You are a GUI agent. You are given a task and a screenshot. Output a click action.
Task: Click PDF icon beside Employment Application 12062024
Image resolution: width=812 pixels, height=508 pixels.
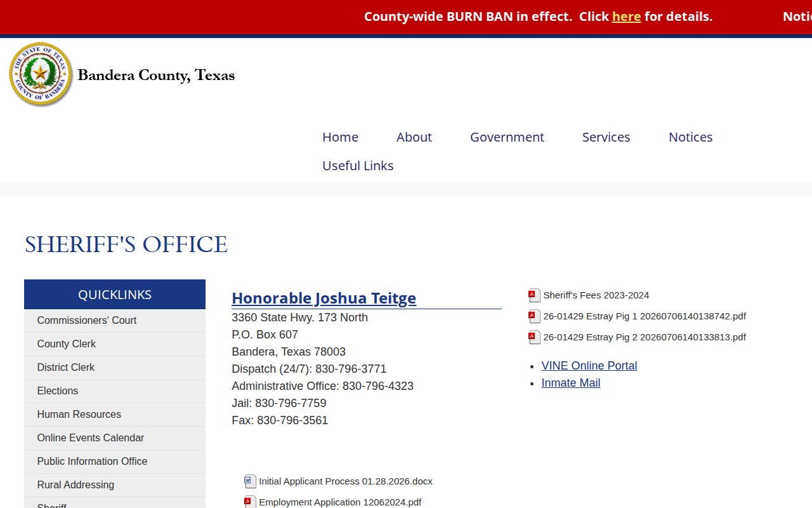[x=251, y=502]
